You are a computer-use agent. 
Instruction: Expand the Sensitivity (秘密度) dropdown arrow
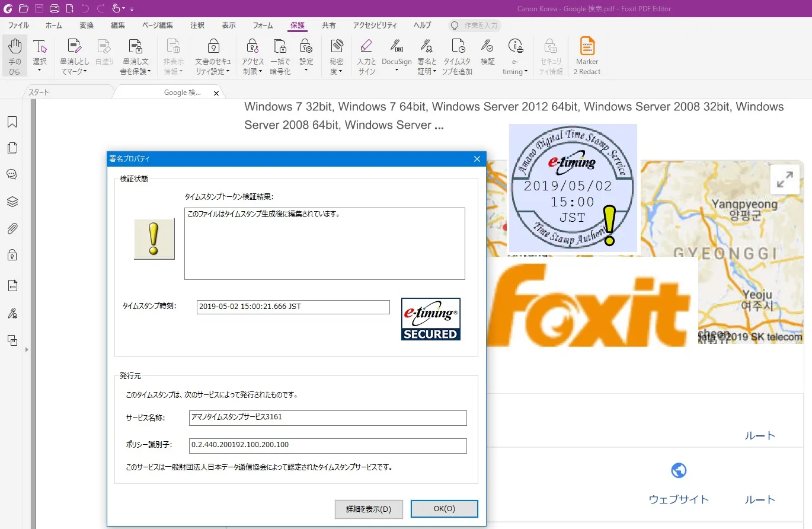pos(341,72)
